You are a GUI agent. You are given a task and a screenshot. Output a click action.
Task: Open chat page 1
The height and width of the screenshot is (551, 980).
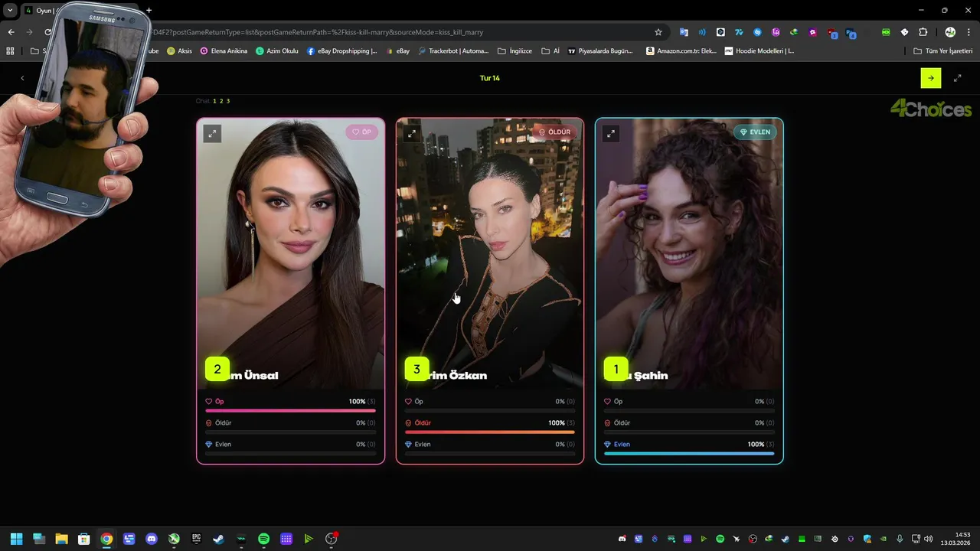(x=214, y=101)
